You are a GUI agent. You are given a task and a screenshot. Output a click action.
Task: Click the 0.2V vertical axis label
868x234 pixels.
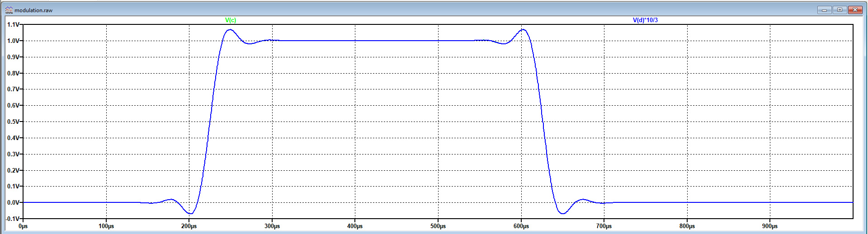click(13, 170)
